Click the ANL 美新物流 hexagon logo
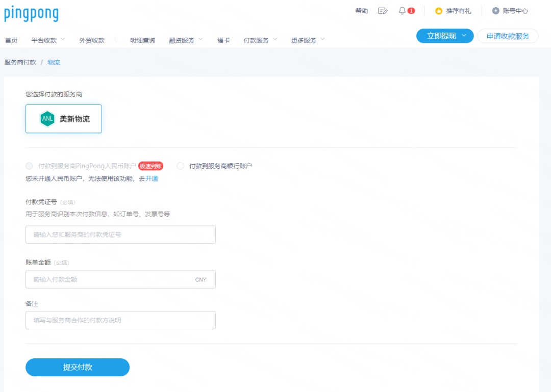The height and width of the screenshot is (392, 551). pos(47,119)
